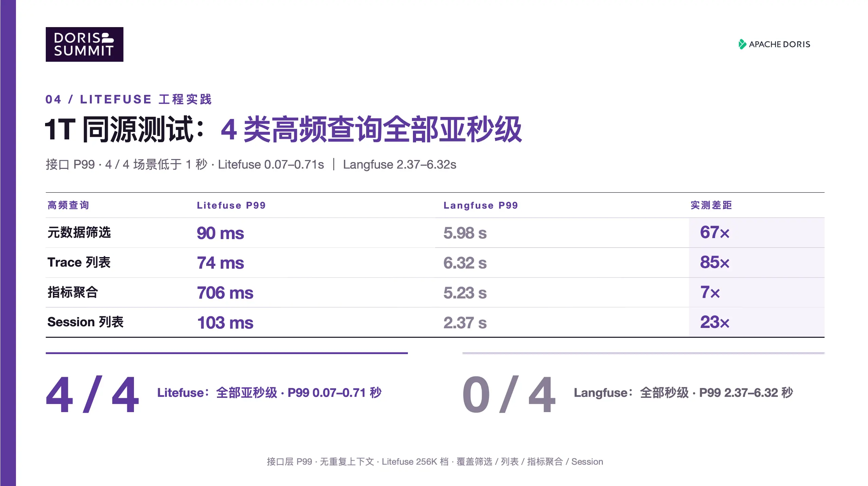868x486 pixels.
Task: Click the large gray '0 / 4' score
Action: [x=509, y=394]
